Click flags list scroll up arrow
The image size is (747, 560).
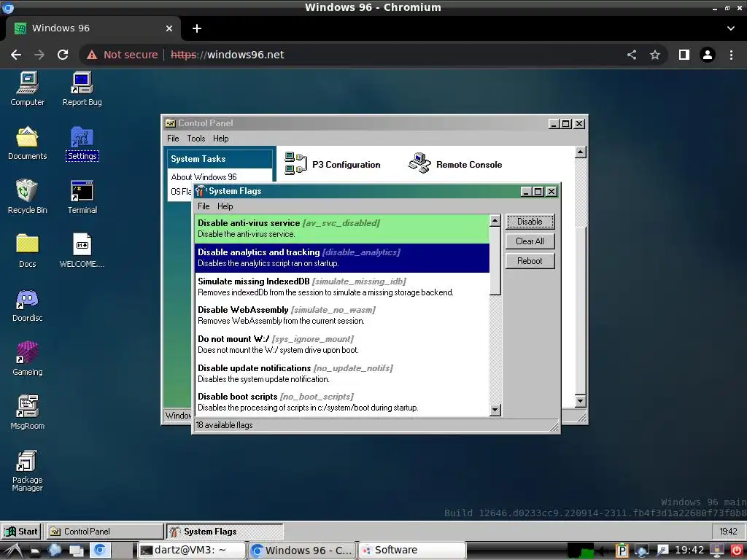tap(495, 220)
